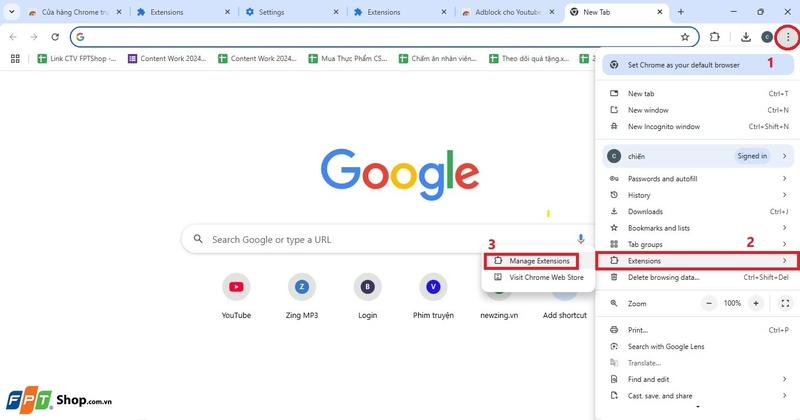Expand Tab groups submenu
Screen dimensions: 800x420
pos(698,244)
